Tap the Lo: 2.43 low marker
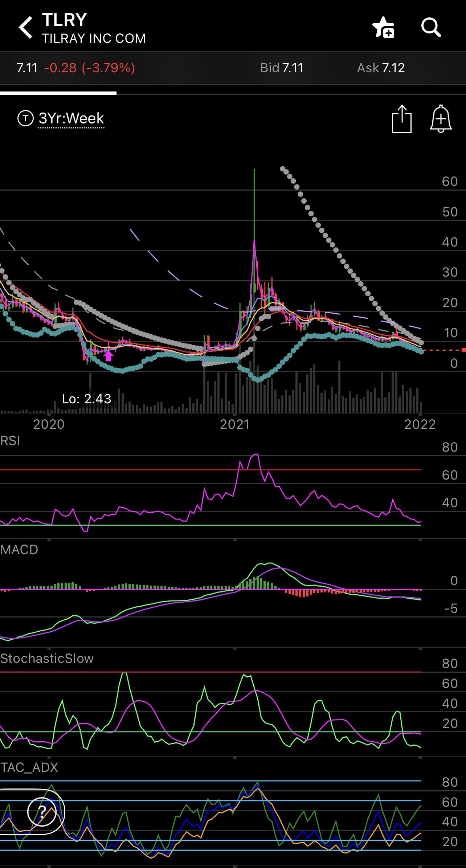The width and height of the screenshot is (466, 868). [86, 399]
